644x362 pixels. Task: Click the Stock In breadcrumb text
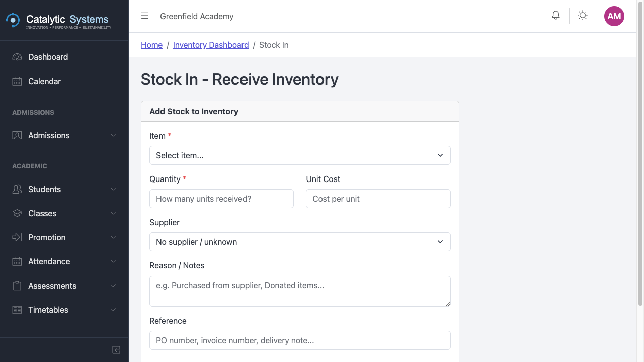pos(274,45)
